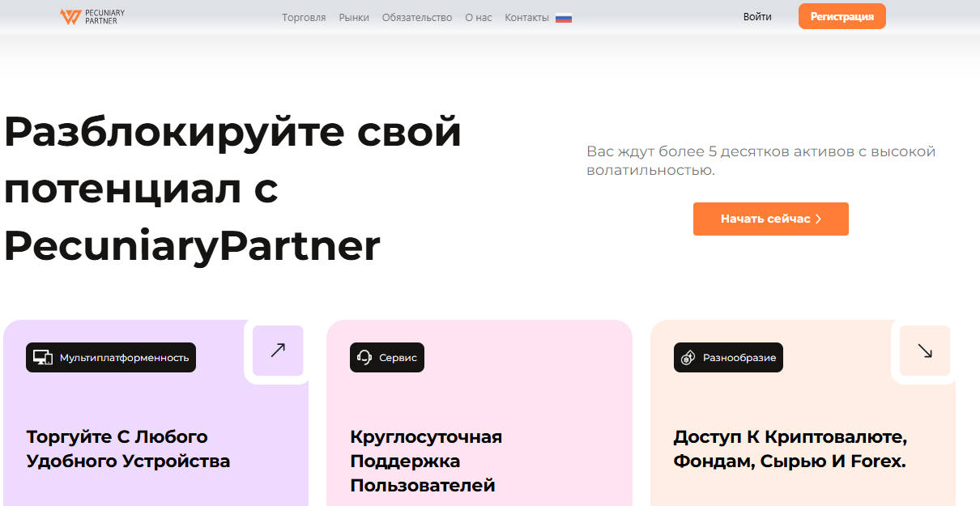This screenshot has height=506, width=980.
Task: Click the up-right arrow on purple card
Action: (278, 351)
